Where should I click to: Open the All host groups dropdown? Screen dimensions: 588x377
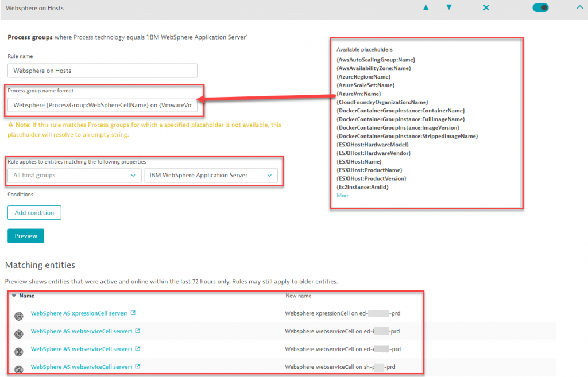[74, 176]
